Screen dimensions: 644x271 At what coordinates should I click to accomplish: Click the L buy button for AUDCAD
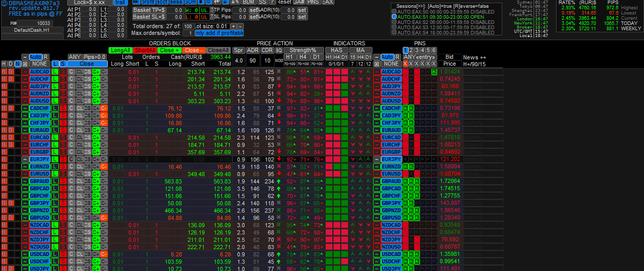55,71
